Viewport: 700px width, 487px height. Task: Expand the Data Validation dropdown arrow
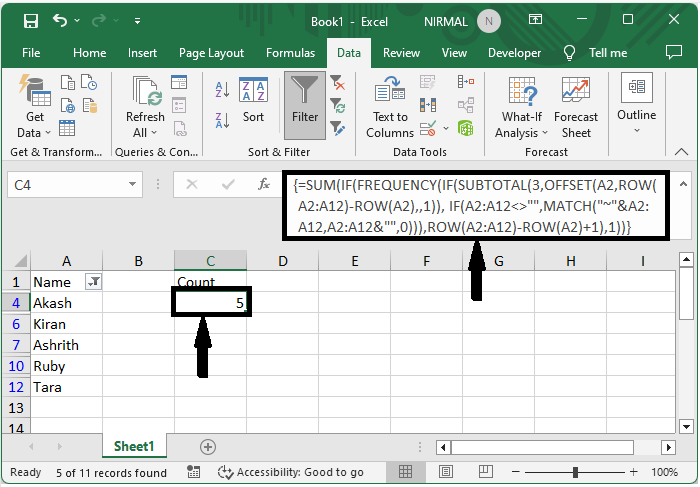[446, 129]
